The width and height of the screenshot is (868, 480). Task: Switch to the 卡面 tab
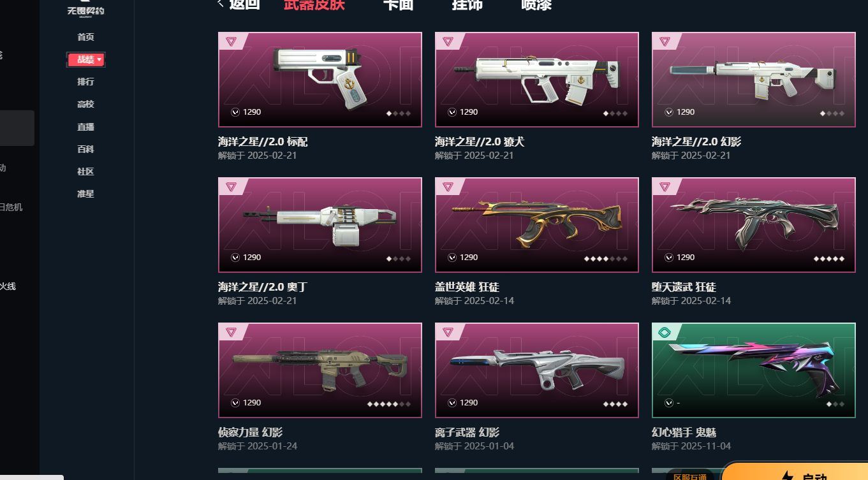398,4
